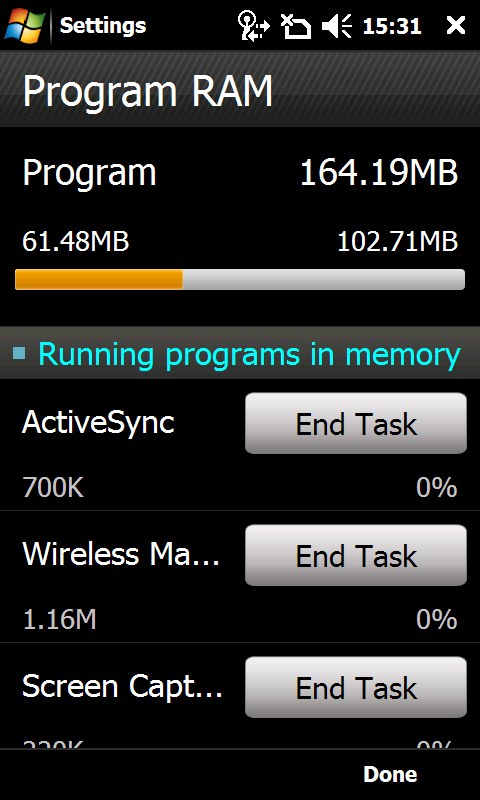Image resolution: width=480 pixels, height=800 pixels.
Task: End the Screen Capture task
Action: coord(356,687)
